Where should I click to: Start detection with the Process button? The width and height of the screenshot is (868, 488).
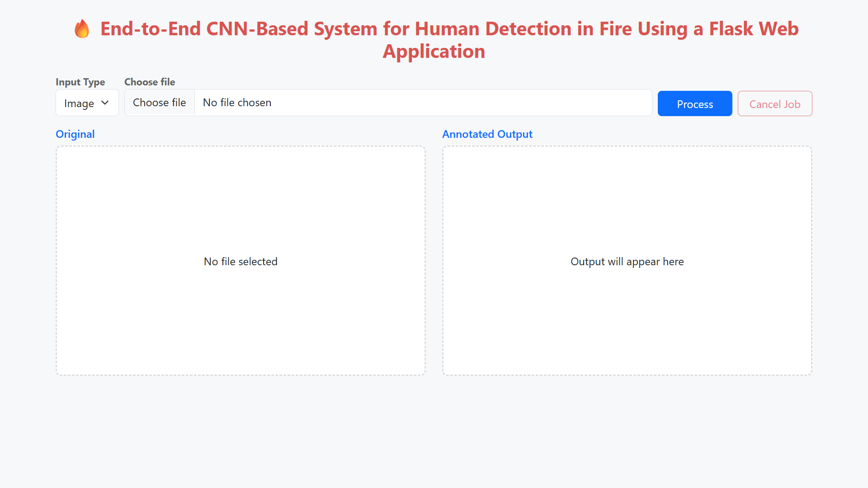(694, 104)
